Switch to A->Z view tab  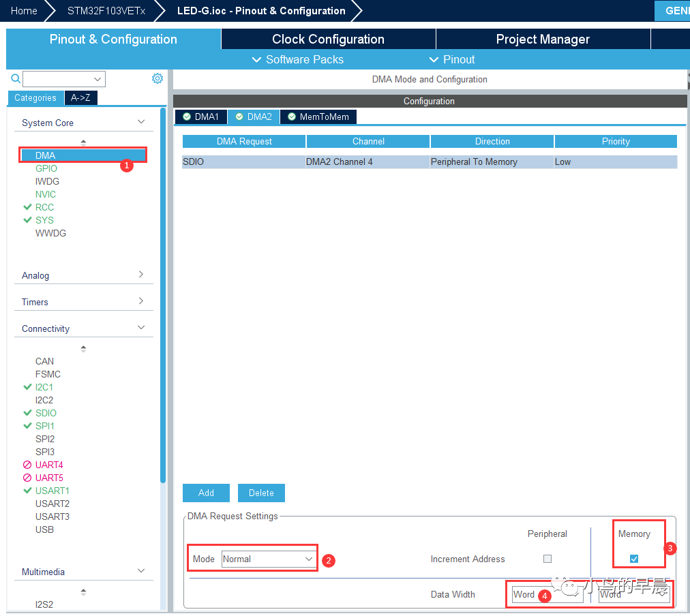click(81, 97)
